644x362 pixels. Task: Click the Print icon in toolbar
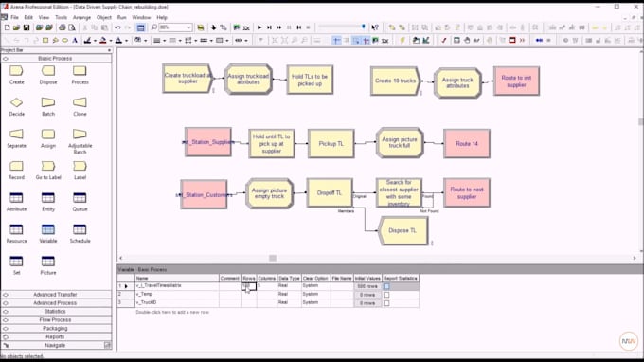tap(62, 27)
